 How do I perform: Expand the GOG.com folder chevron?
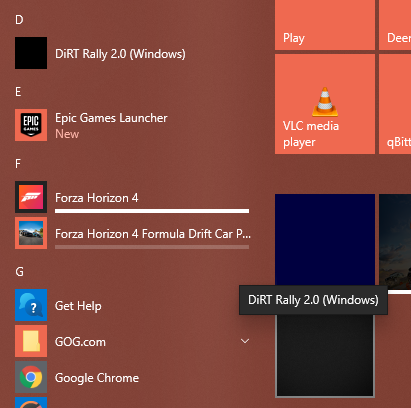tap(245, 341)
